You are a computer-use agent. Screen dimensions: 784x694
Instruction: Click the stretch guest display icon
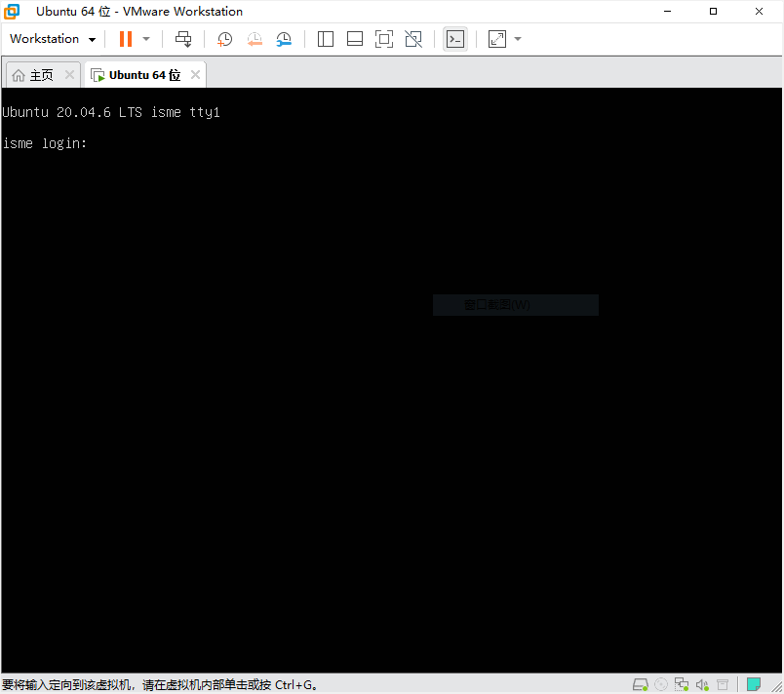(496, 39)
